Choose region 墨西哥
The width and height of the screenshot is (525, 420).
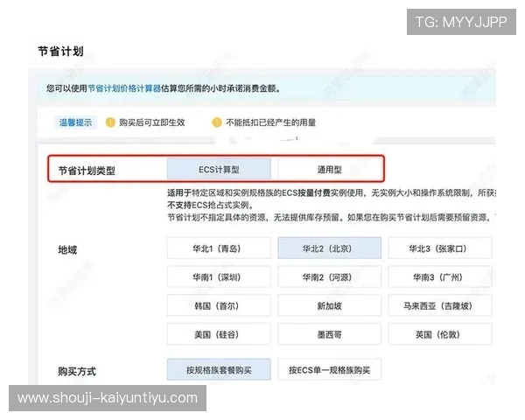pos(330,334)
